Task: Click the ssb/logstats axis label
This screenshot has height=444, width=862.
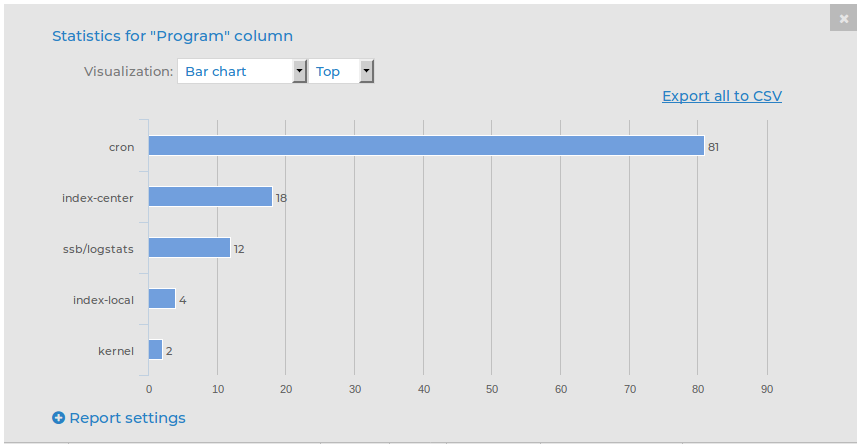Action: point(97,249)
